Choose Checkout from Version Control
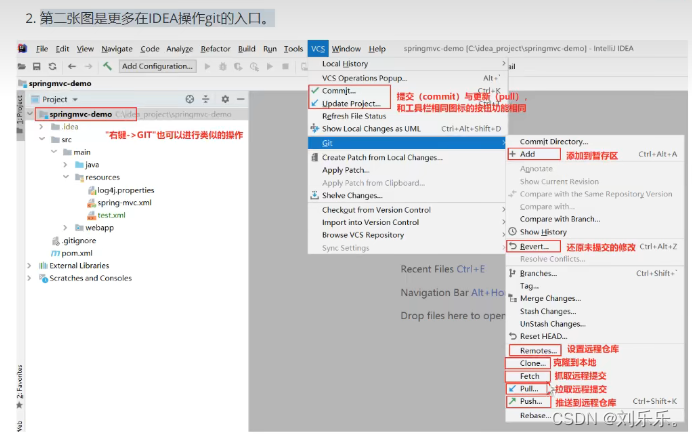692x437 pixels. click(x=408, y=210)
